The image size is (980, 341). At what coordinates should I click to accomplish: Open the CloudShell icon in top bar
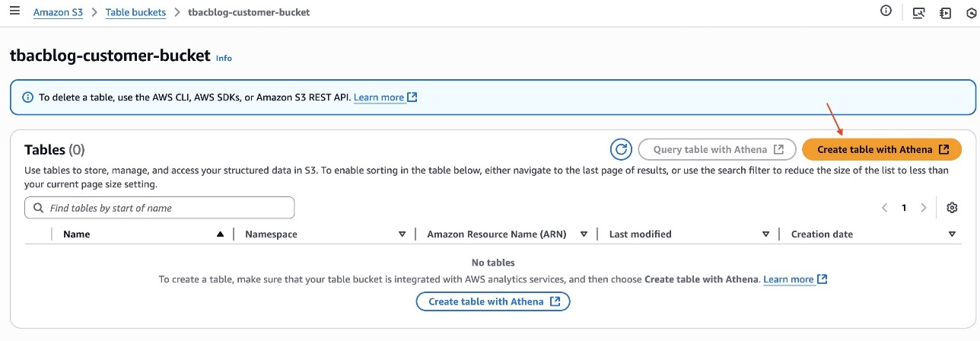[919, 12]
